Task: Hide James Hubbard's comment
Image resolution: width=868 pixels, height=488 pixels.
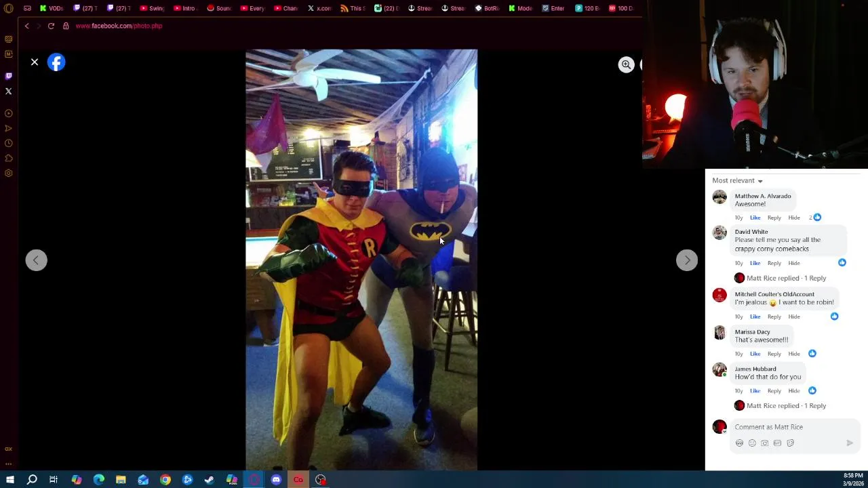Action: point(794,391)
